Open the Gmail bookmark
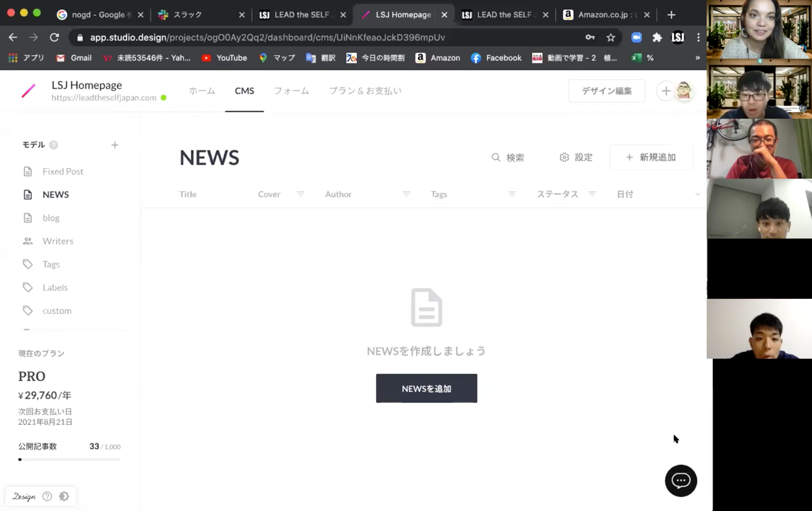Screen dimensions: 812x511 click(x=74, y=58)
